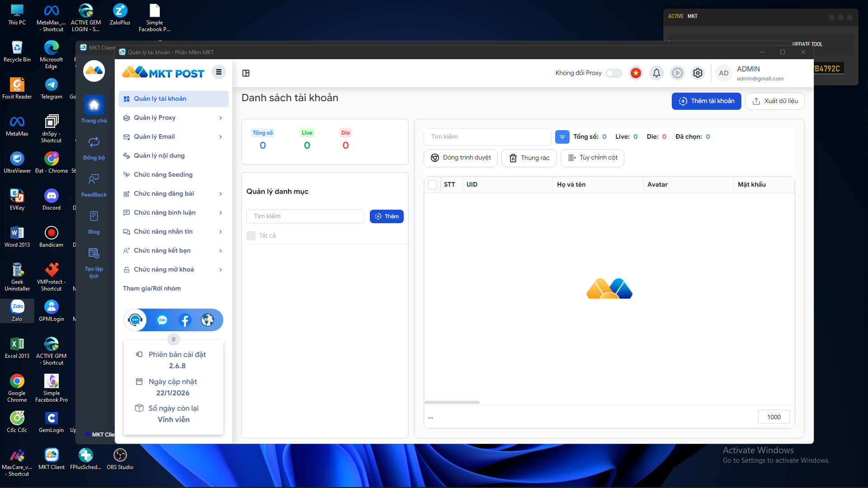Viewport: 868px width, 488px height.
Task: Click the Đóng trình duyệt button
Action: (461, 158)
